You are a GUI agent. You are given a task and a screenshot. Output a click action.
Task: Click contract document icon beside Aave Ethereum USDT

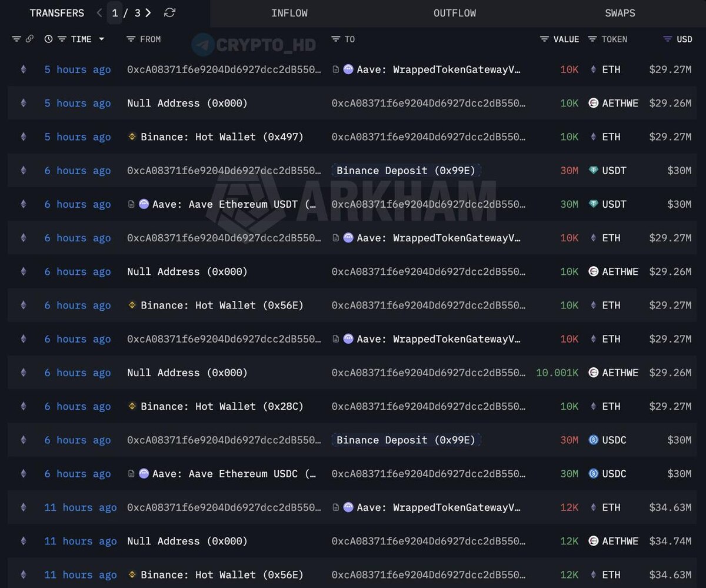click(x=131, y=204)
